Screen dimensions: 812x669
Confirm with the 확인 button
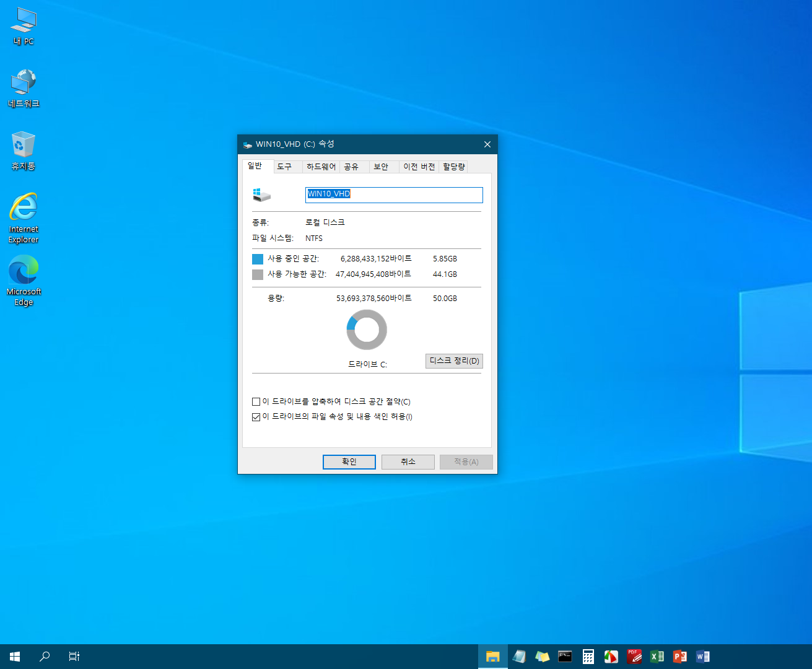pyautogui.click(x=349, y=462)
